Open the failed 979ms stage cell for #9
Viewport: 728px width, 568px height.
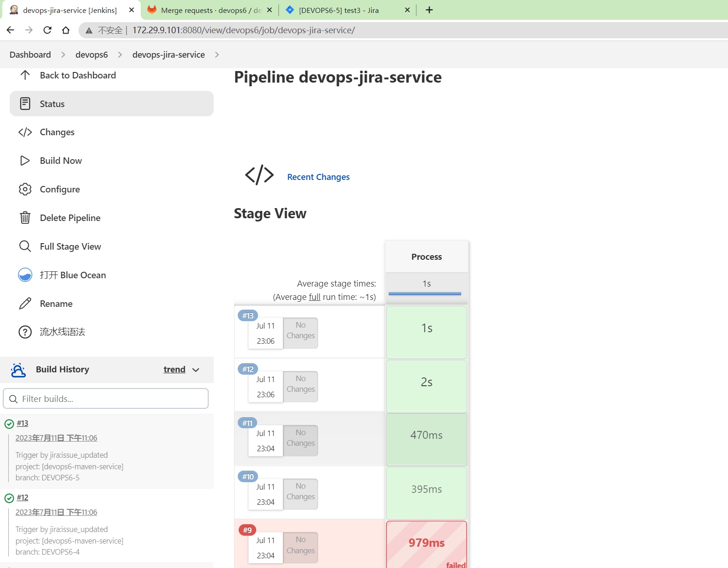tap(427, 544)
